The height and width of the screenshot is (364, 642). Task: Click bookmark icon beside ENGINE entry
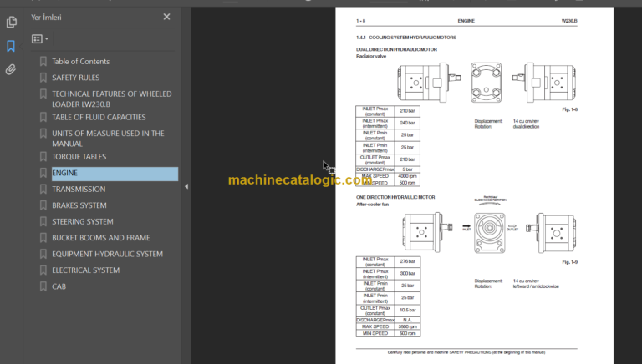pos(43,173)
